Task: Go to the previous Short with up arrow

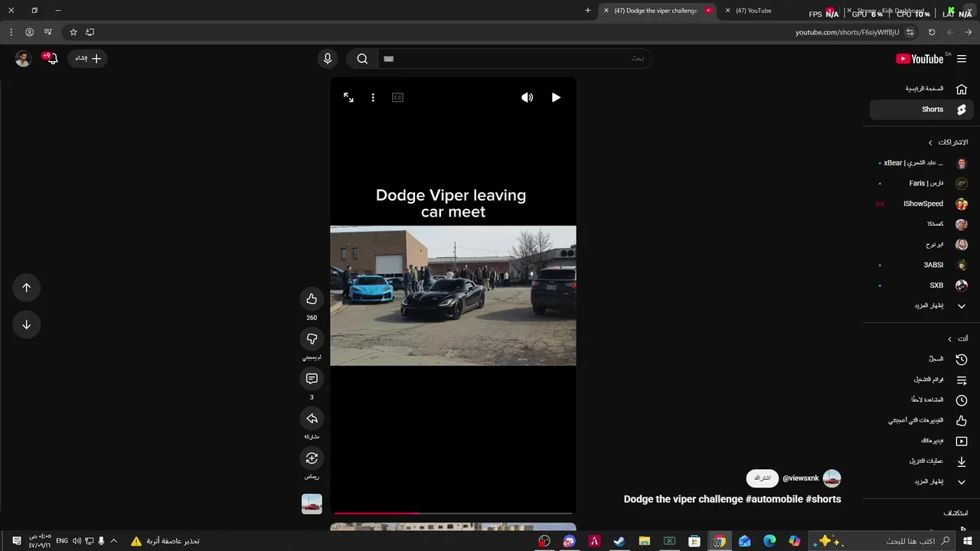Action: [26, 288]
